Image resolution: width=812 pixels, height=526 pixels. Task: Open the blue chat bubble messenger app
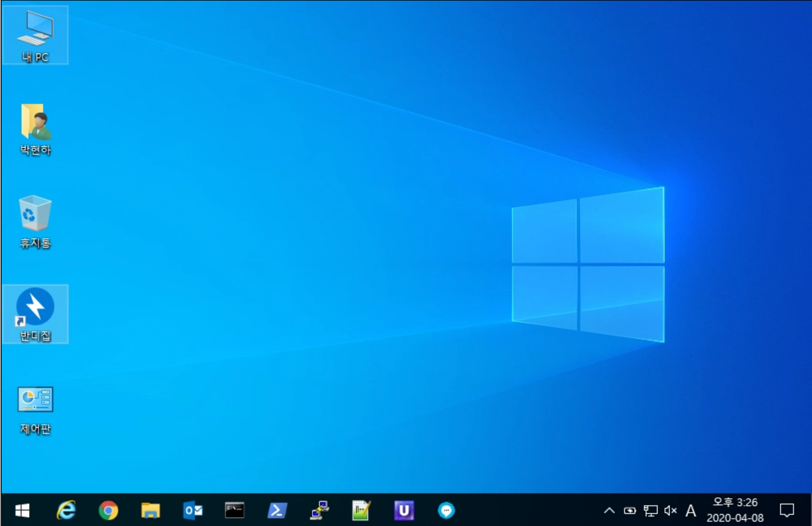pos(447,510)
